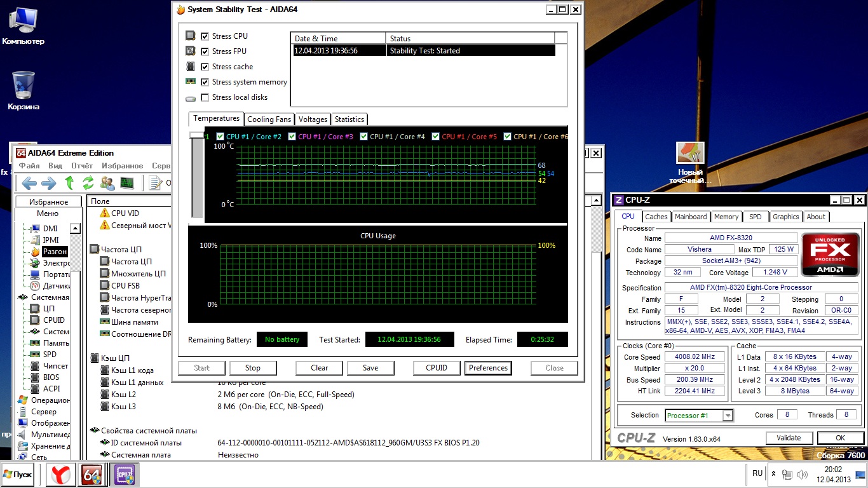
Task: Click the AMD FX processor logo in CPU-Z
Action: (x=829, y=255)
